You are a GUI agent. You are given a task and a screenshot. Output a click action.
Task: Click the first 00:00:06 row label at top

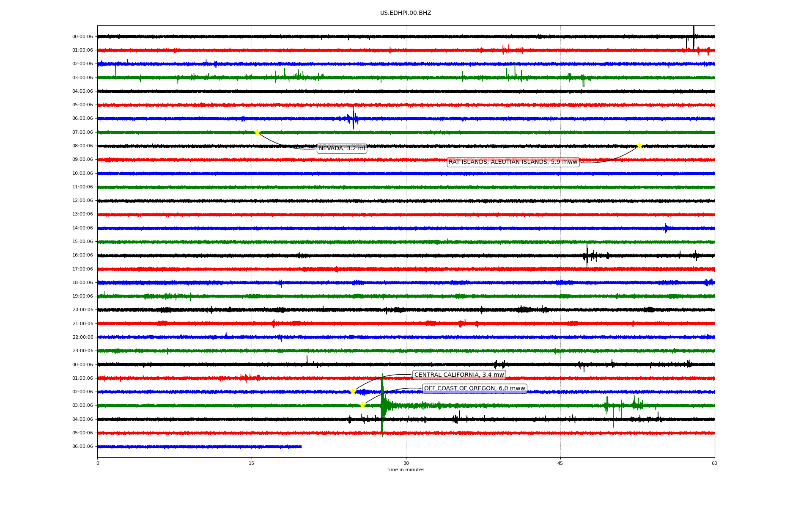(82, 37)
